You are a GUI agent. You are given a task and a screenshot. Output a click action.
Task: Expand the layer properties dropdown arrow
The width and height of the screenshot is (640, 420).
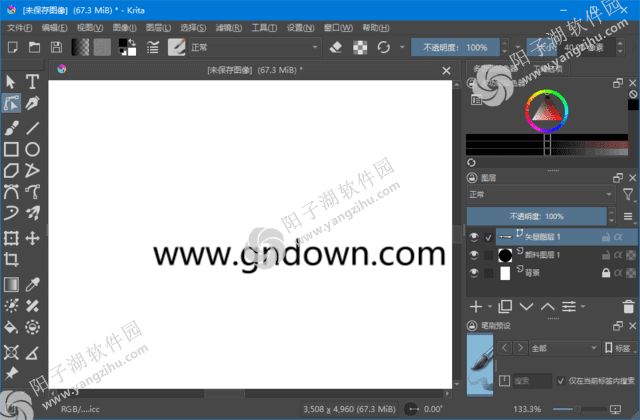583,306
